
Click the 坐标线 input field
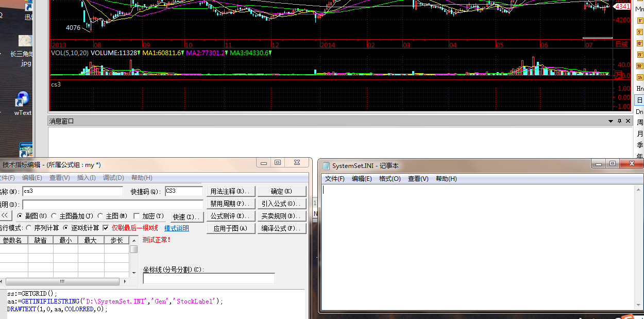(x=209, y=279)
